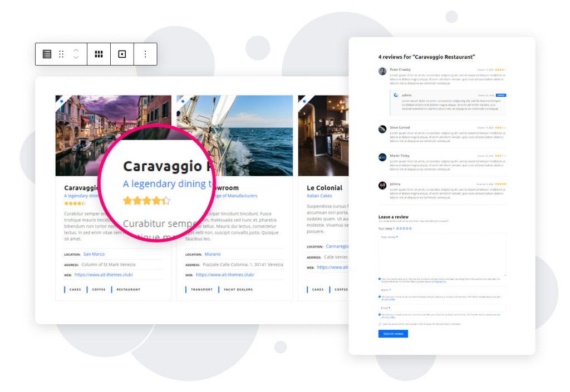
Task: Click the Leave a review heading
Action: click(x=394, y=217)
